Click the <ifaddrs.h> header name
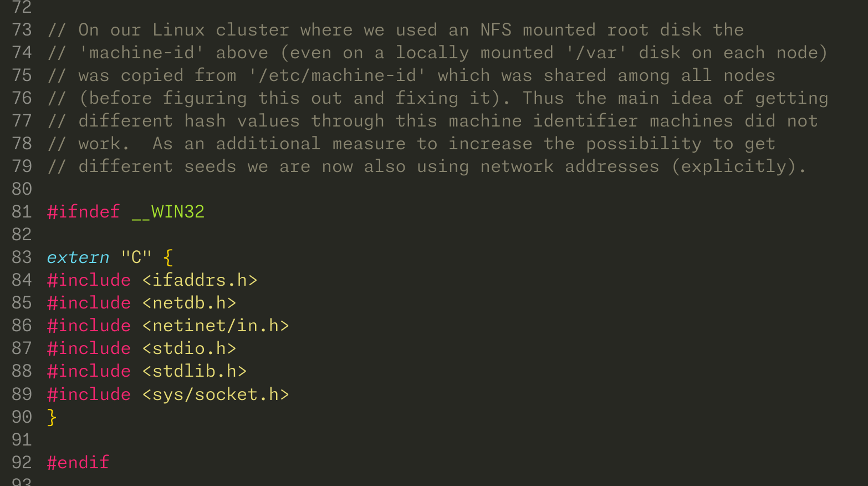 (200, 280)
